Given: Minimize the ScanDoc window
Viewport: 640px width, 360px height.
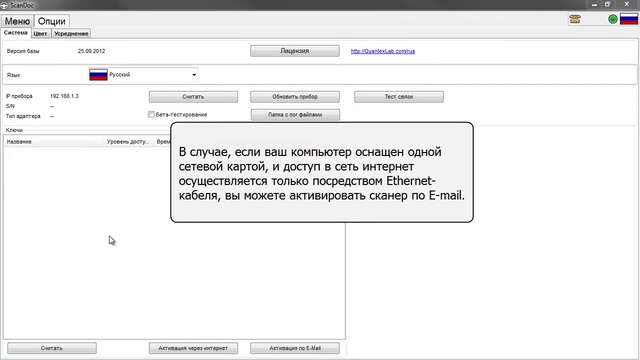Looking at the screenshot, I should pos(594,4).
